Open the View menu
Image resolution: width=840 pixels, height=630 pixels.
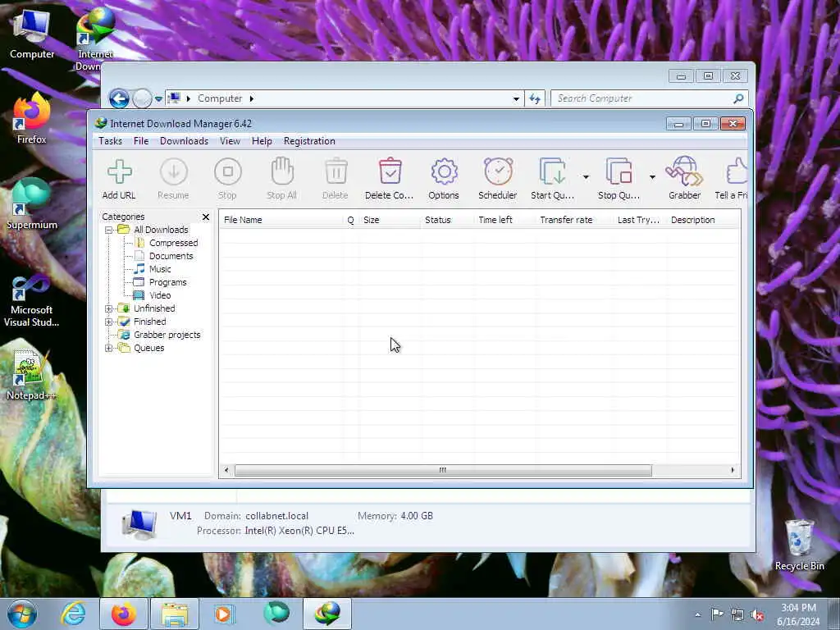[x=230, y=141]
